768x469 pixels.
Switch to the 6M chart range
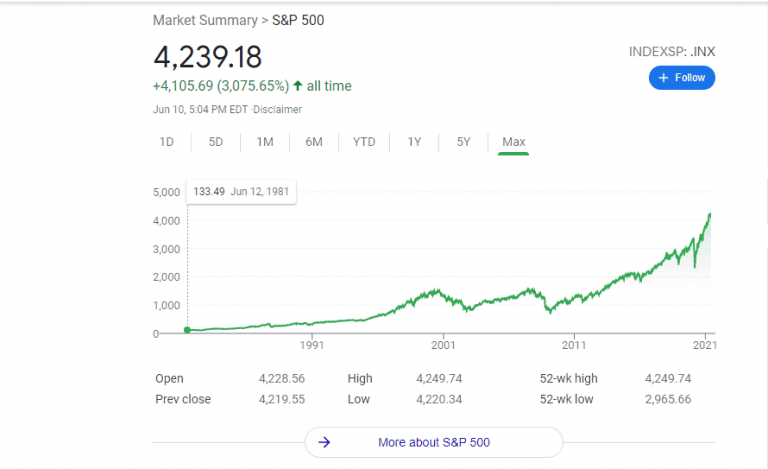[x=314, y=142]
